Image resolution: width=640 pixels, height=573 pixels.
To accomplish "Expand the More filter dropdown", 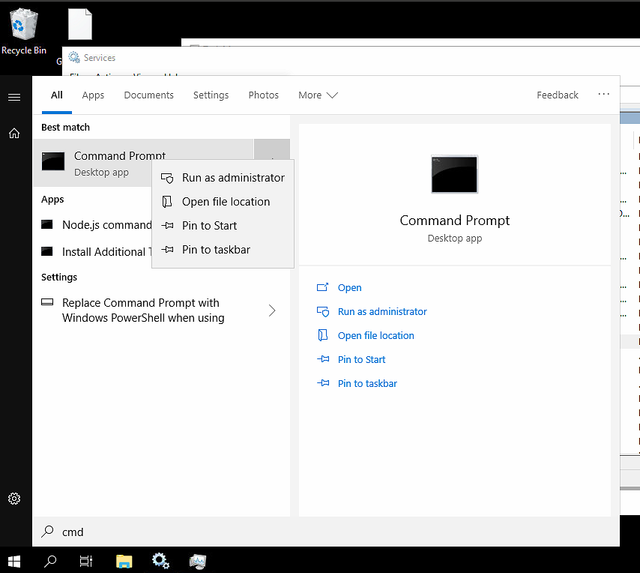I will (x=318, y=95).
